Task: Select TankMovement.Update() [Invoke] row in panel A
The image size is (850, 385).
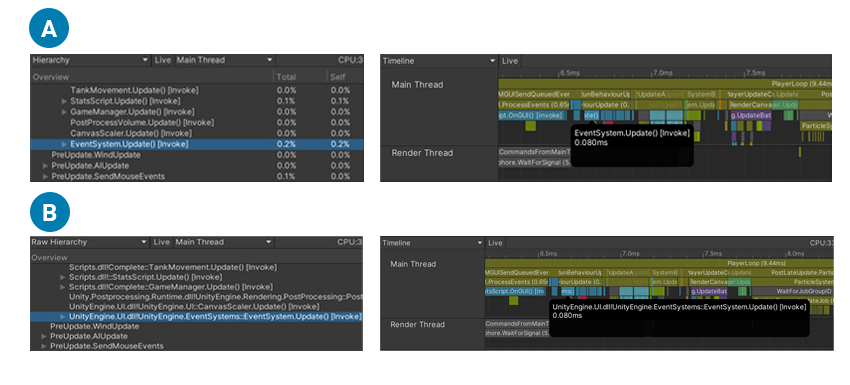Action: (197, 90)
